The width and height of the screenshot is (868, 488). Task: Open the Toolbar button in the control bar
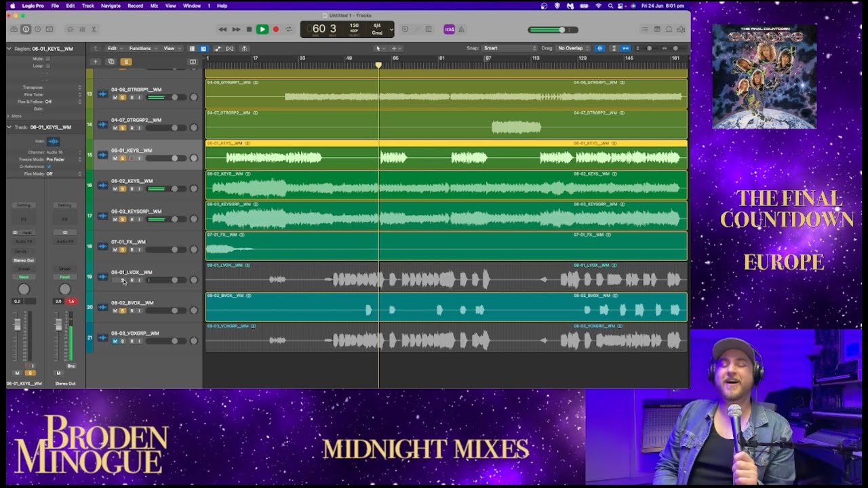[x=50, y=29]
